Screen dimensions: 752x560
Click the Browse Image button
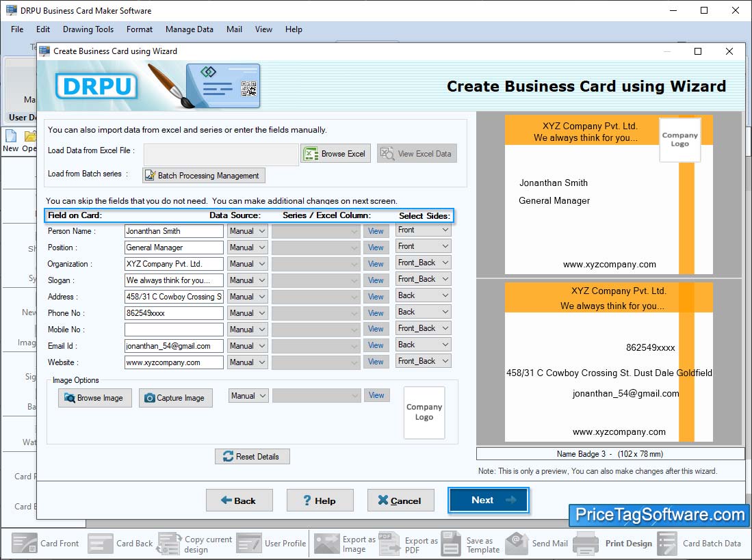95,398
